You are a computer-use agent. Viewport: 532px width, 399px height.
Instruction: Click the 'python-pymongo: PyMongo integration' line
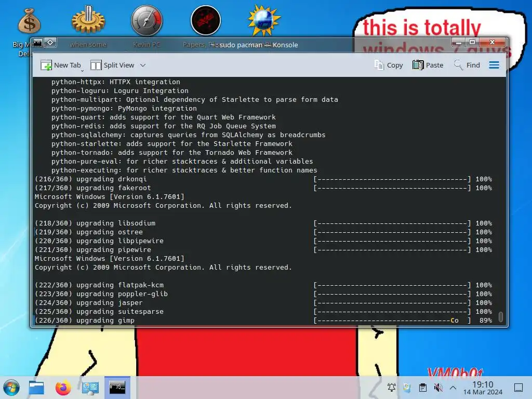coord(124,108)
